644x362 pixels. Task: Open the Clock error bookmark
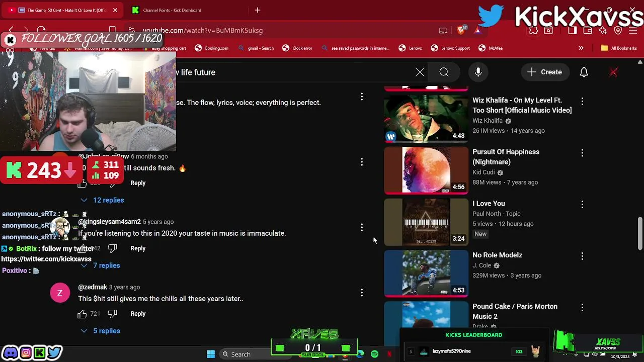297,48
